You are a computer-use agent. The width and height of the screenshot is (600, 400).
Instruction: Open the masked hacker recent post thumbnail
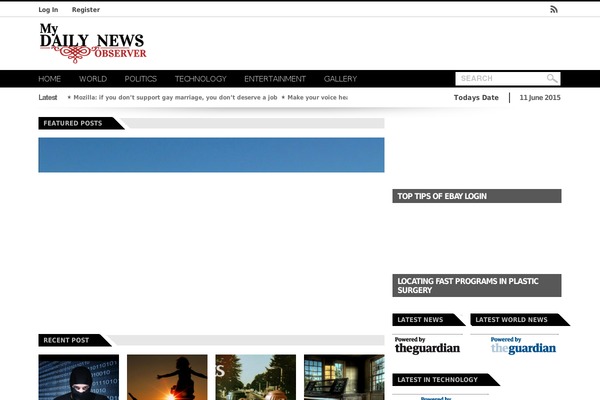78,377
